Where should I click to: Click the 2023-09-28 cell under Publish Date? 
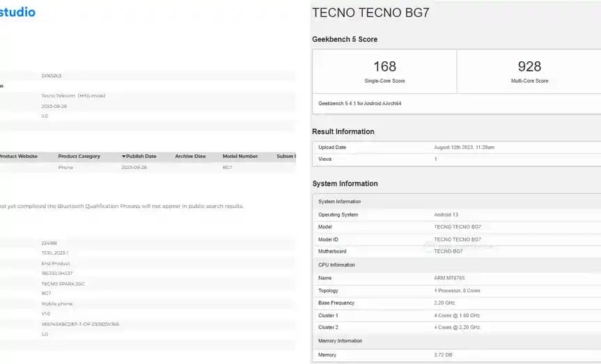[x=134, y=168]
